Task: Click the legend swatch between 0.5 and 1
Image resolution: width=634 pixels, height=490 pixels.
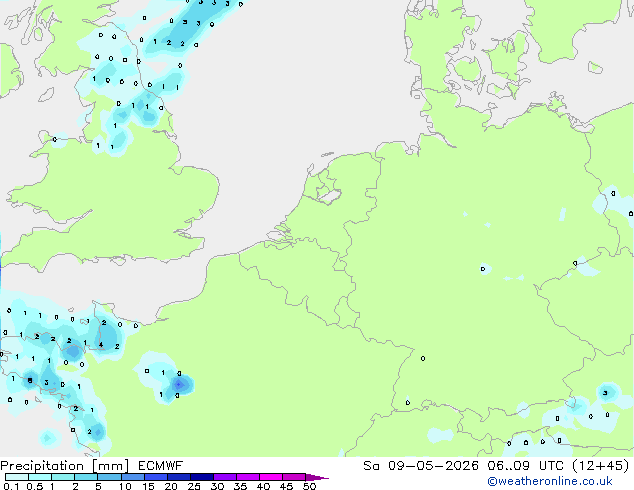Action: click(x=40, y=477)
